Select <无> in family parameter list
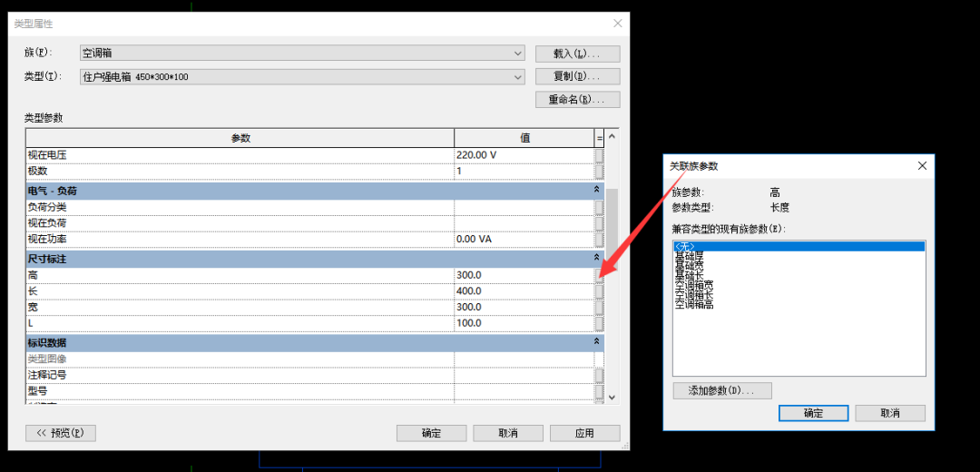Image resolution: width=980 pixels, height=472 pixels. point(799,246)
